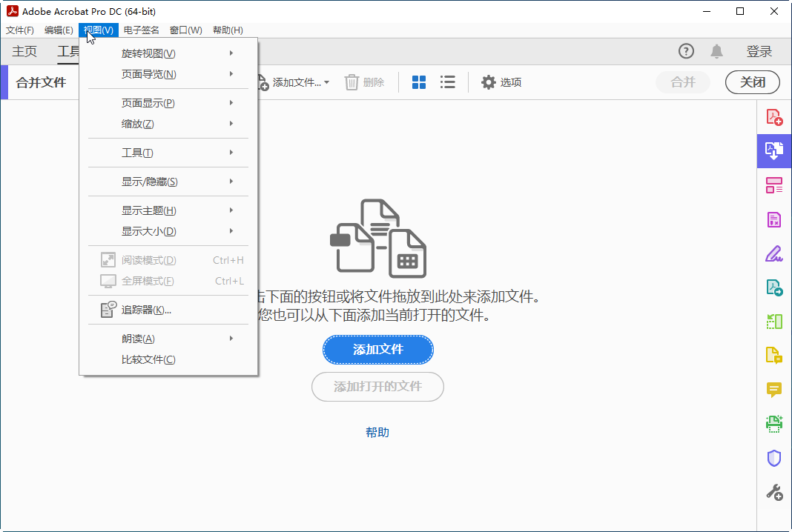
Task: Switch to the 主页 tab
Action: pos(24,51)
